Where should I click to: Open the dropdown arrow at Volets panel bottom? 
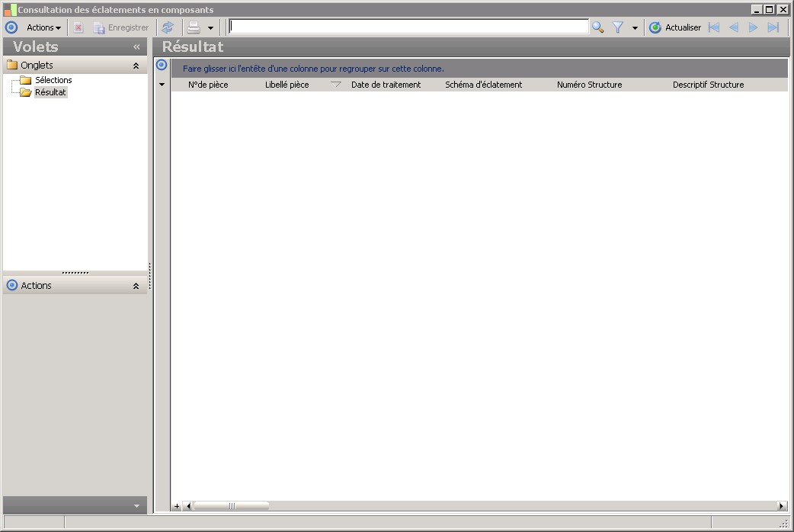[136, 505]
